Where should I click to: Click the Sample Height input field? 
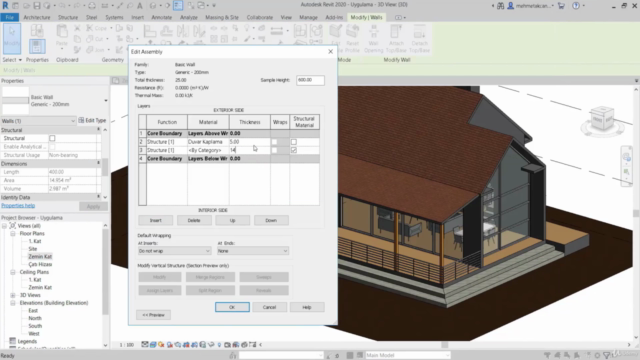[310, 80]
